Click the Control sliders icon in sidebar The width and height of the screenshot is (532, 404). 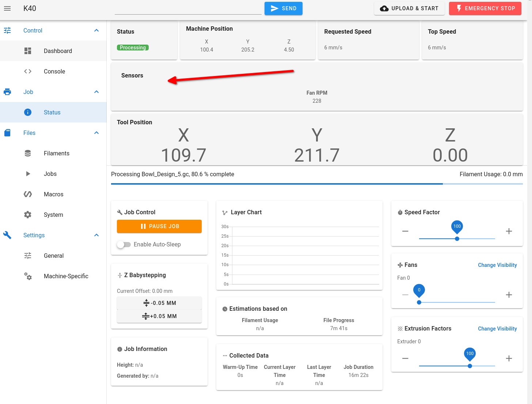(x=7, y=30)
